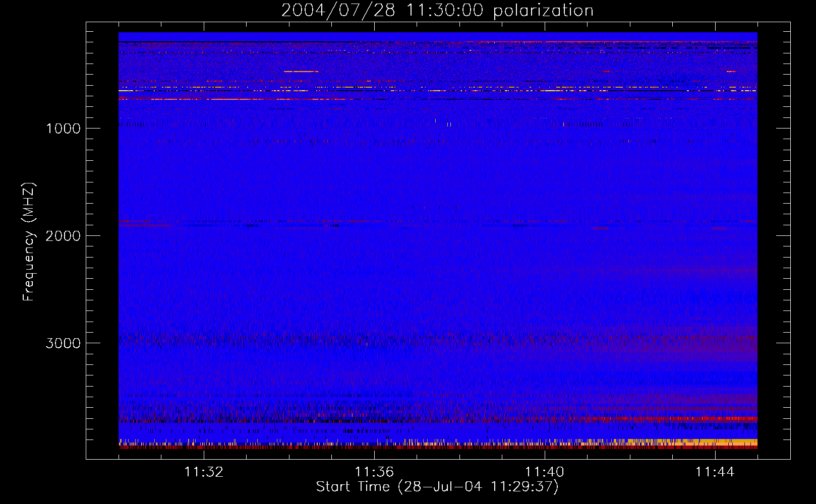Click the 11:44 time tick label

[x=715, y=472]
